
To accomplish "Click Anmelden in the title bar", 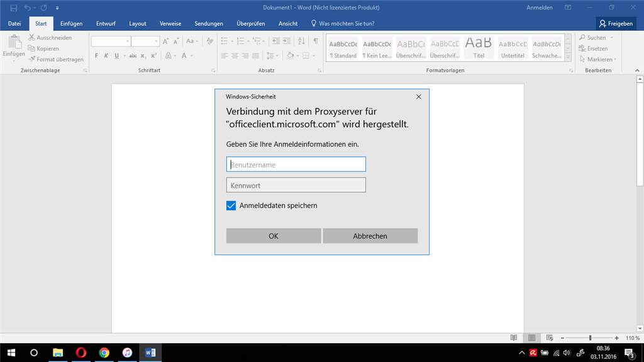I will 539,8.
